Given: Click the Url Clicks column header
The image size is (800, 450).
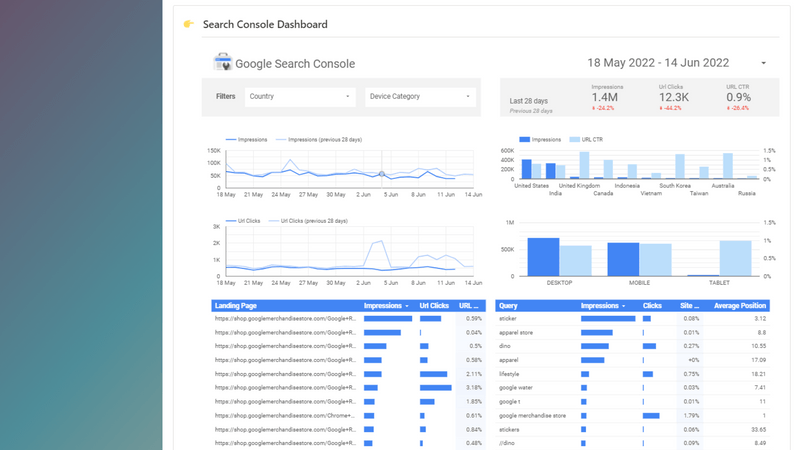Looking at the screenshot, I should click(434, 306).
